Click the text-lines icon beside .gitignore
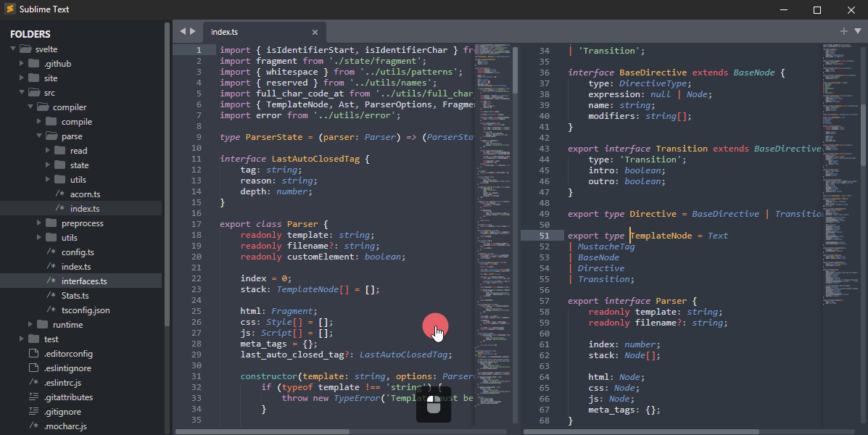 pyautogui.click(x=34, y=411)
